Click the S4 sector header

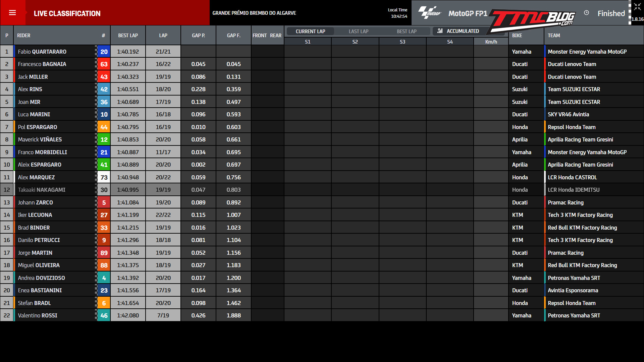tap(450, 42)
